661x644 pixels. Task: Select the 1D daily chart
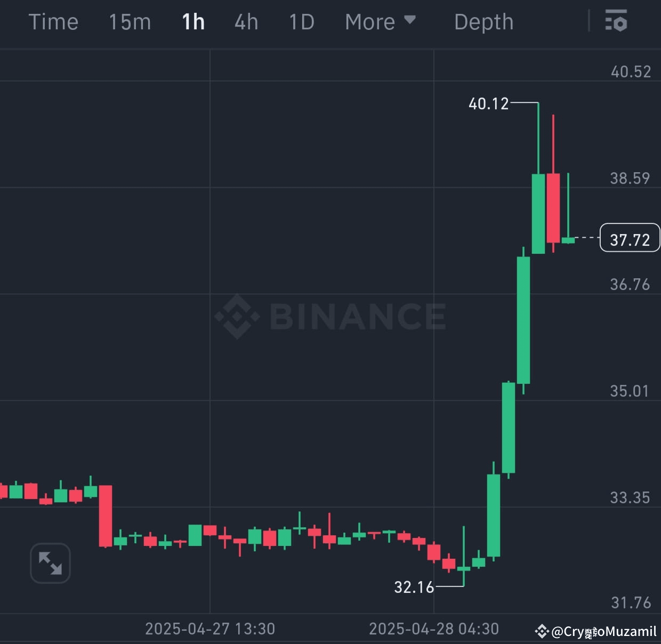[302, 21]
